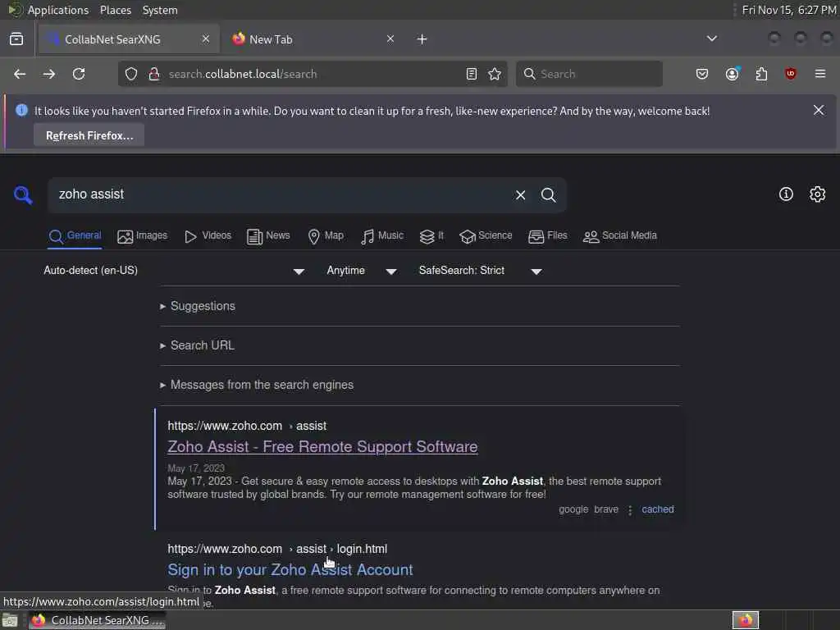This screenshot has width=840, height=630.
Task: Open the Auto-detect (en-US) language dropdown
Action: (x=174, y=271)
